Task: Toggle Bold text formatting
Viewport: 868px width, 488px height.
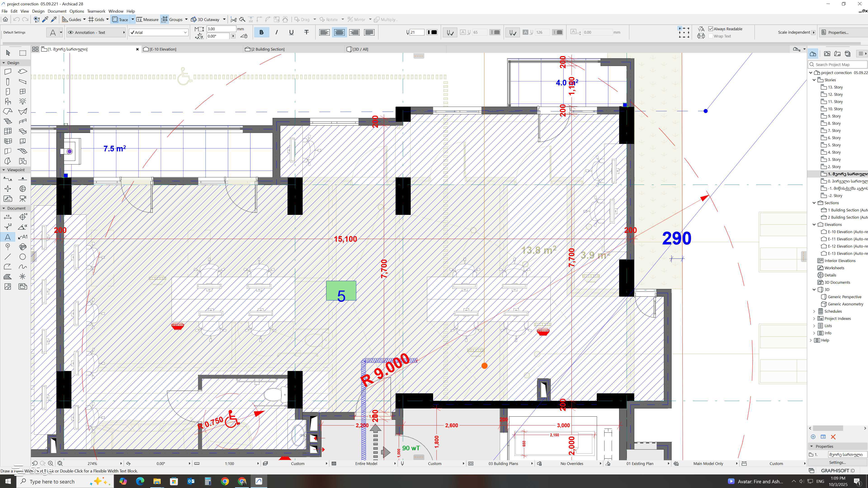Action: click(x=261, y=32)
